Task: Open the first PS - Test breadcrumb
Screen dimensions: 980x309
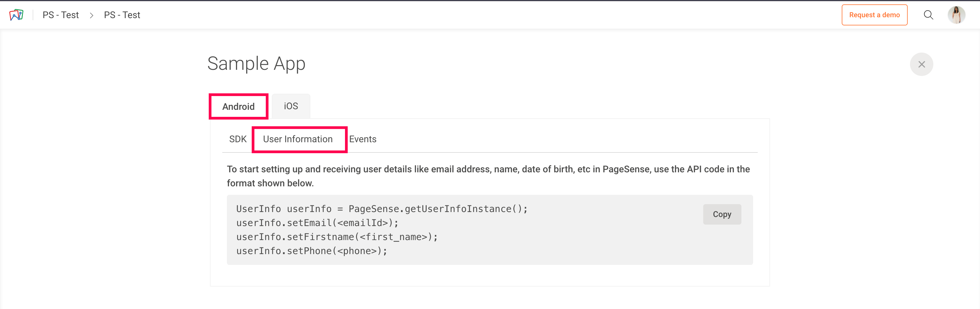Action: tap(60, 15)
